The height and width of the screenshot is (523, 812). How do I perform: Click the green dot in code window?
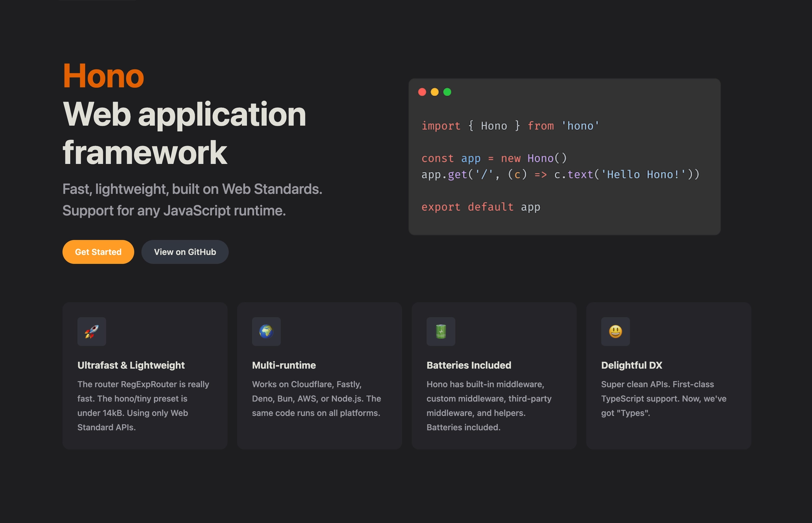tap(447, 92)
